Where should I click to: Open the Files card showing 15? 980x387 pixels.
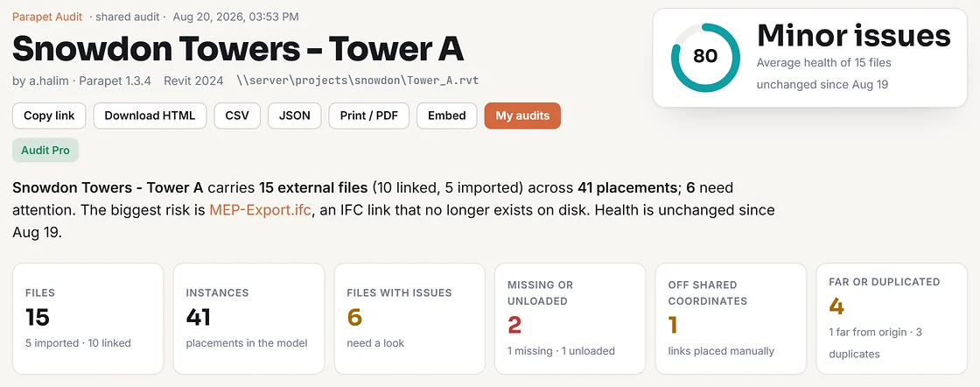pyautogui.click(x=88, y=318)
